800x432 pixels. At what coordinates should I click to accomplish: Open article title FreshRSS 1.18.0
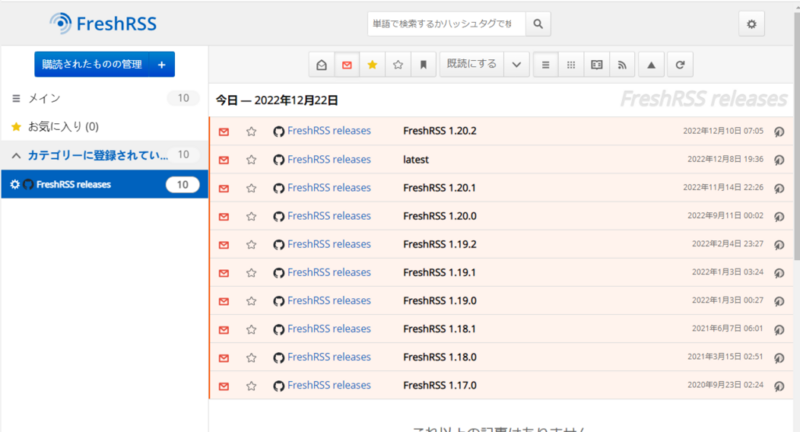440,358
